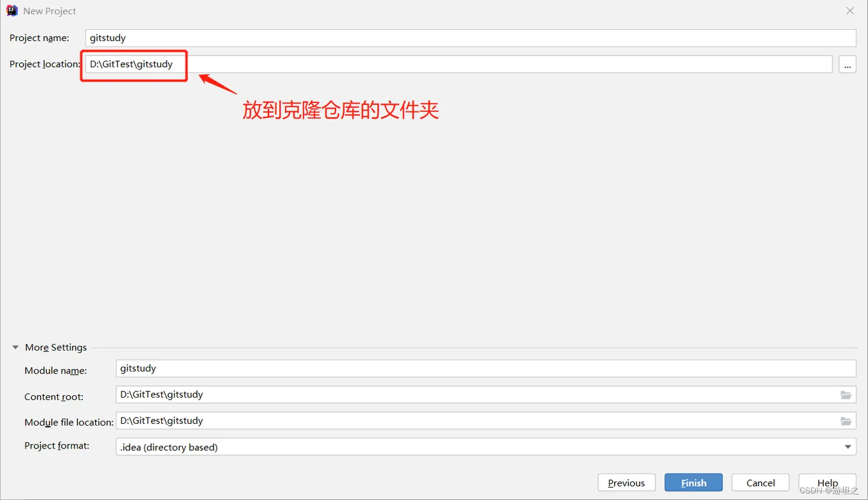Viewport: 868px width, 500px height.
Task: Open folder browser for Module file location
Action: [846, 421]
